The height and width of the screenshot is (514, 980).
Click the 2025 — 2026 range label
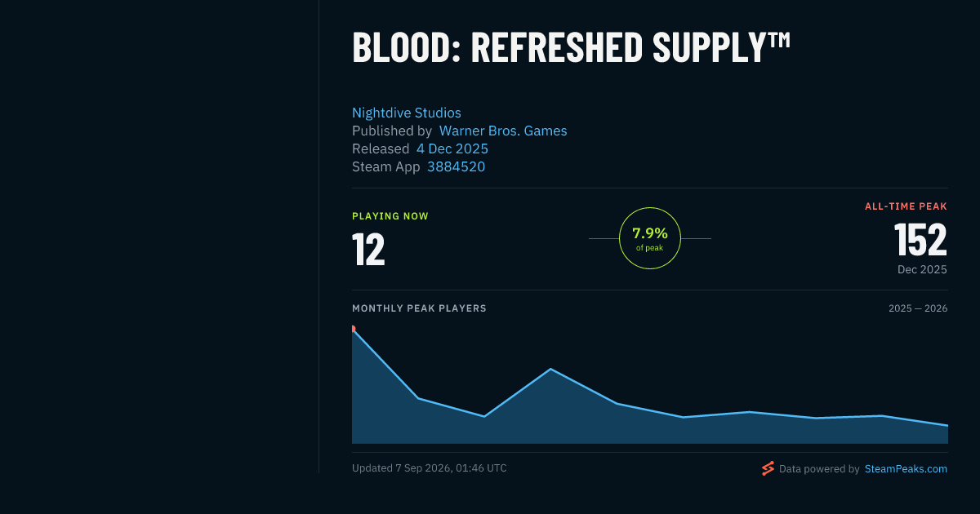point(918,308)
